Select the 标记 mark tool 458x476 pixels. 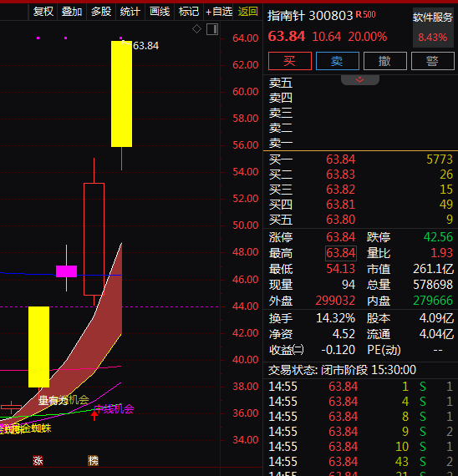189,12
